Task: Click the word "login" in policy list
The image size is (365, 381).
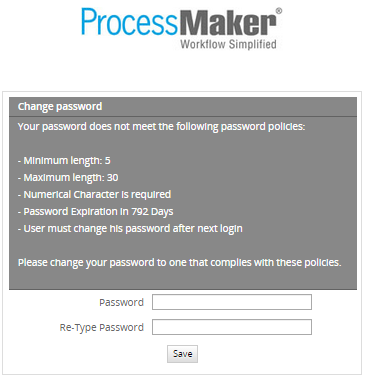Action: [231, 229]
